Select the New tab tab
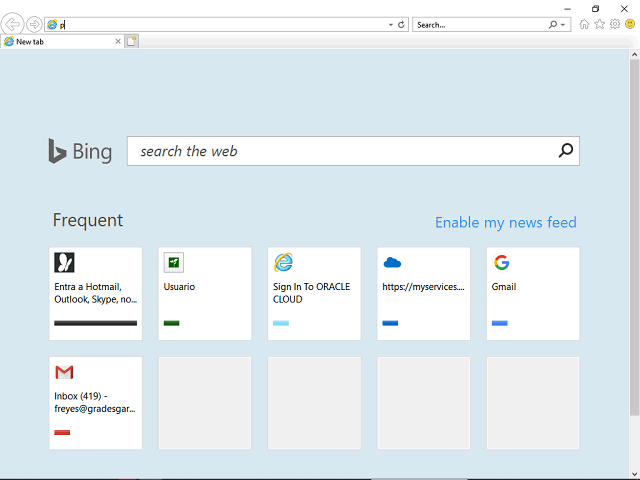The height and width of the screenshot is (480, 640). [63, 42]
